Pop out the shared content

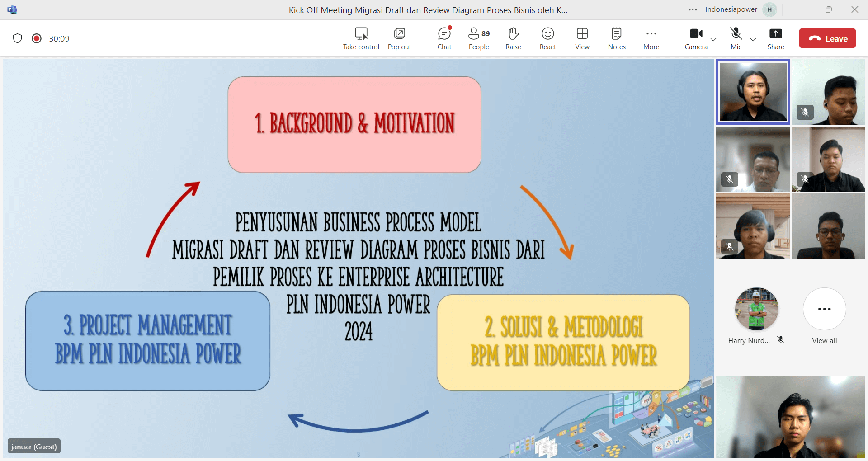[x=399, y=38]
